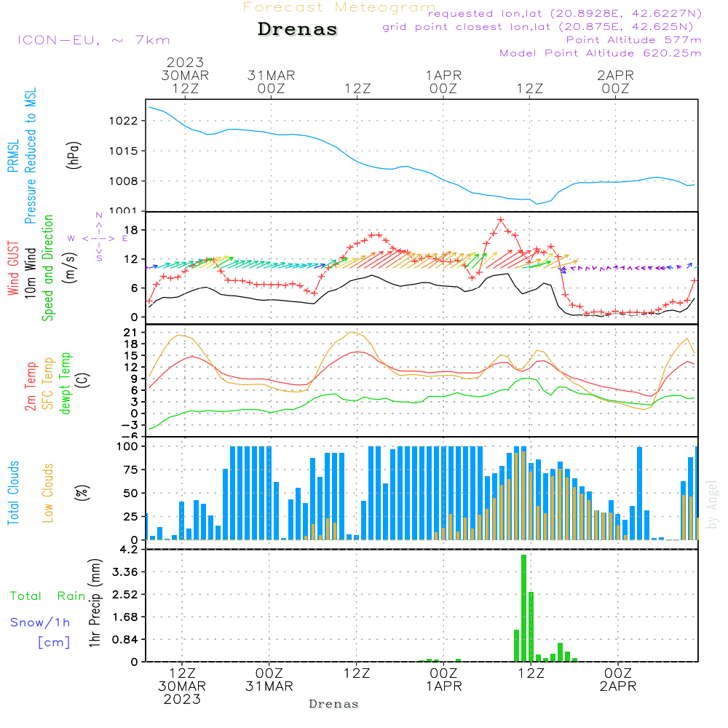Click the 'Snow/1h' blue legend label
Viewport: 728px width, 728px height.
pyautogui.click(x=41, y=622)
